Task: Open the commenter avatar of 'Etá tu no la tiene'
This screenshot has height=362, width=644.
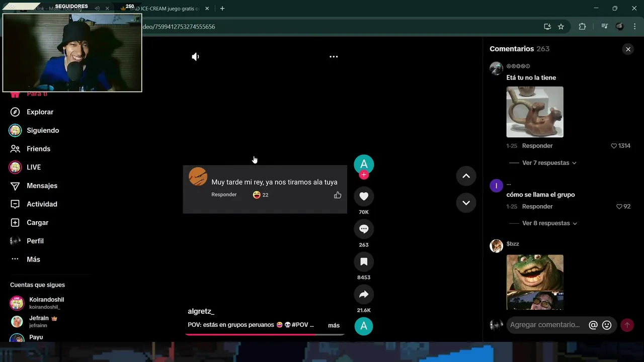Action: tap(496, 68)
